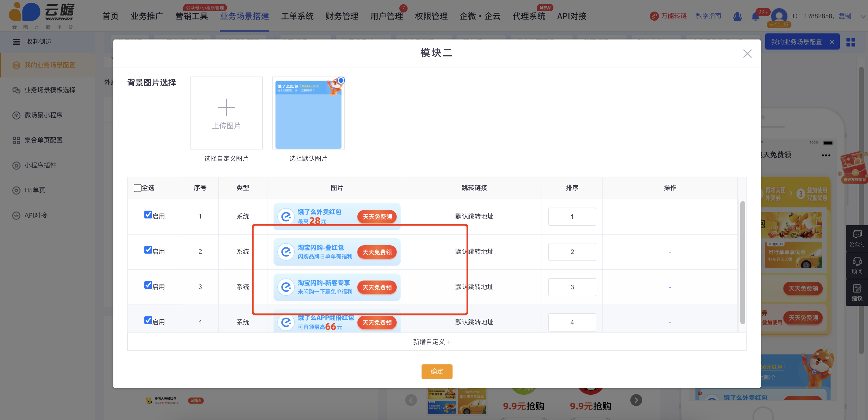The width and height of the screenshot is (868, 420).
Task: Toggle the 全选 checkbox
Action: click(137, 188)
